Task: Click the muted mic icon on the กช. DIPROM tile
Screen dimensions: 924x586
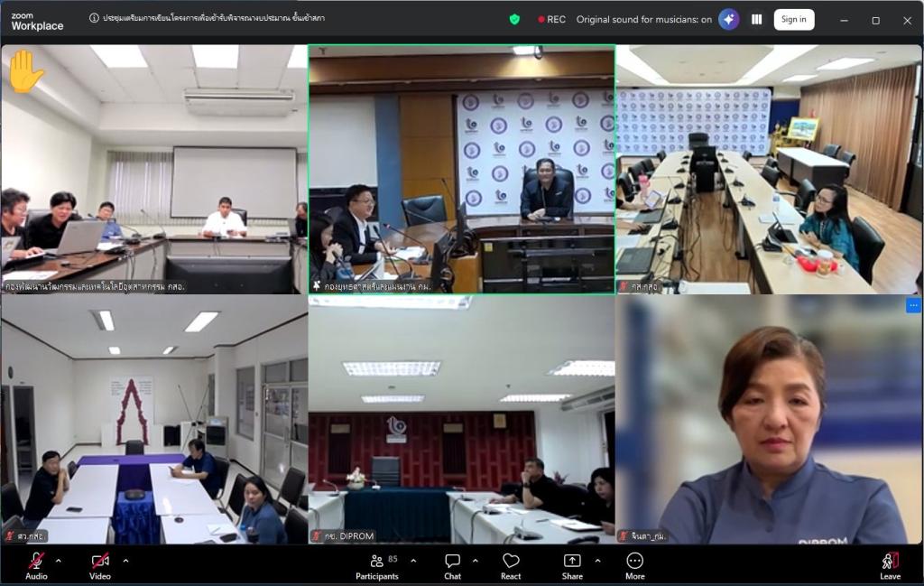Action: pos(317,536)
